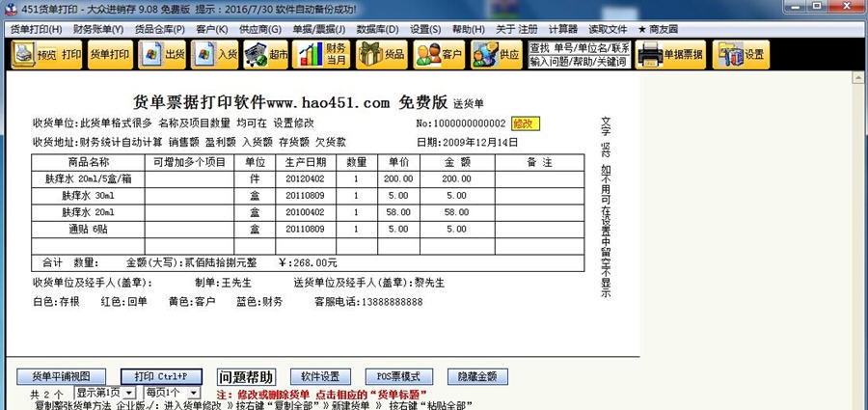
Task: Click the unit price 58.00 cell
Action: 398,212
